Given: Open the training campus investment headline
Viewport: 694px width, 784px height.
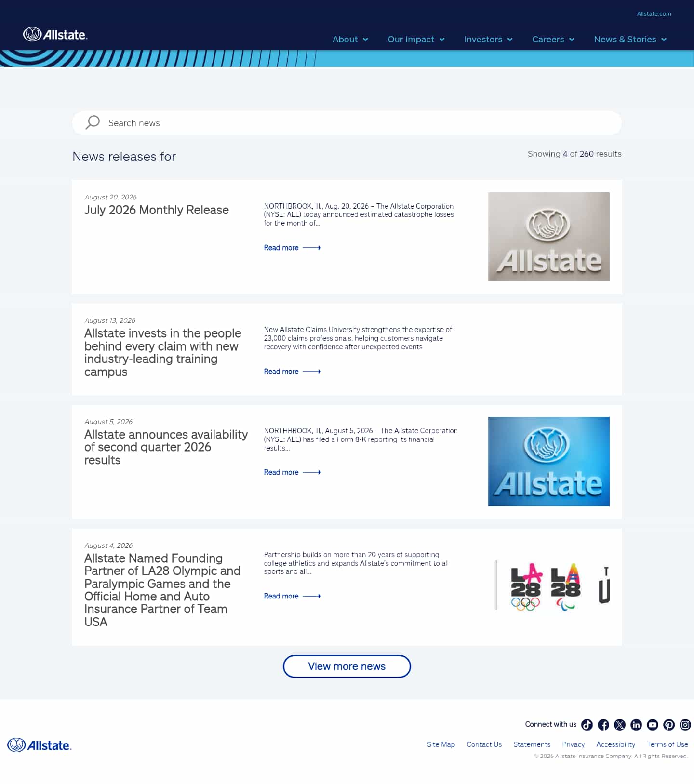Looking at the screenshot, I should coord(163,353).
